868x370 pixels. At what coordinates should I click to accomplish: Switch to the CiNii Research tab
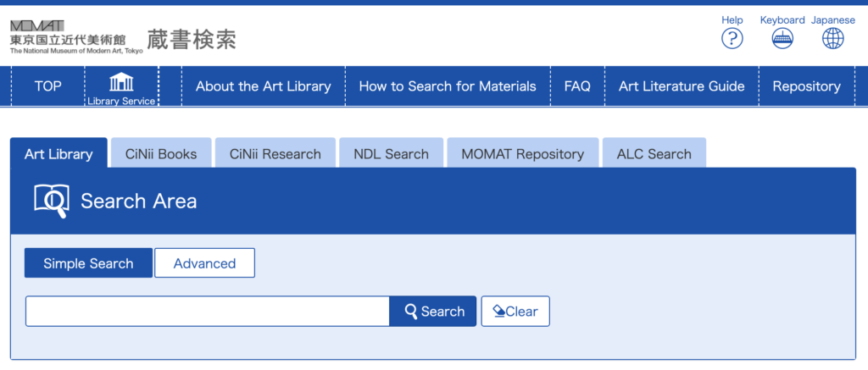tap(275, 153)
